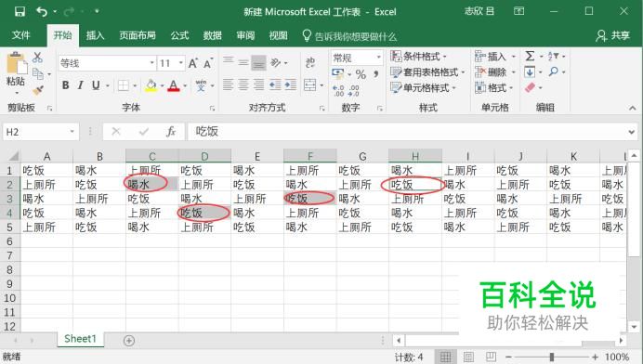Align text right
The image size is (643, 364).
[258, 84]
